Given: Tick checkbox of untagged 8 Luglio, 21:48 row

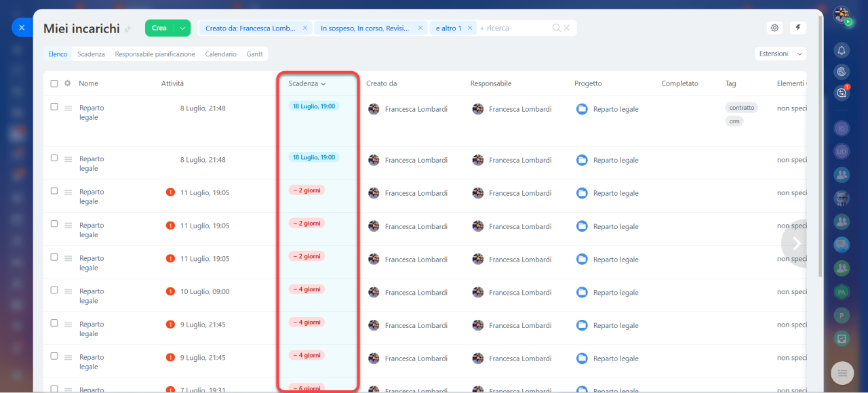Looking at the screenshot, I should click(x=54, y=158).
